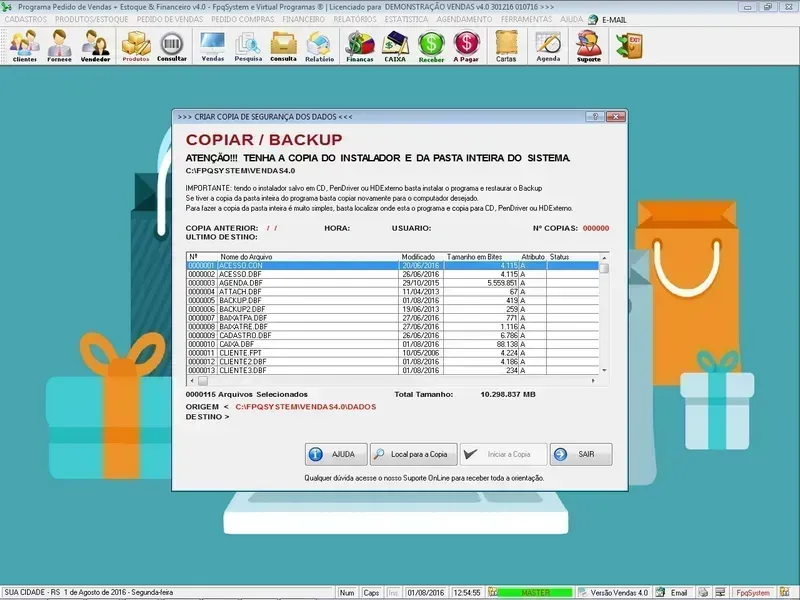Open the CAIXA cash register icon
Image resolution: width=800 pixels, height=600 pixels.
pos(396,46)
